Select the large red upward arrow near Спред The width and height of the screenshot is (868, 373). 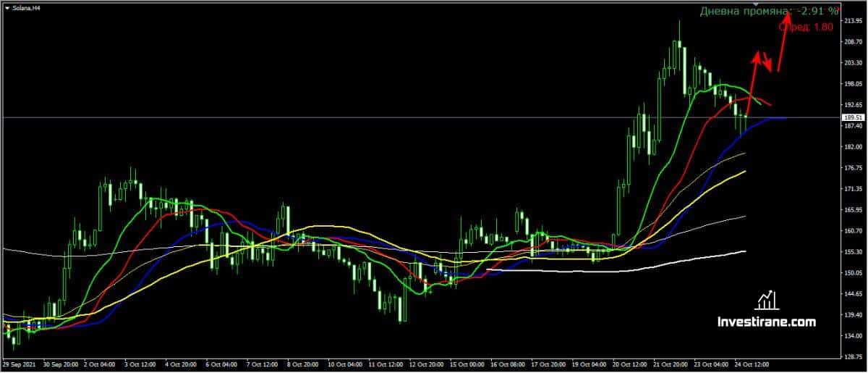[783, 42]
